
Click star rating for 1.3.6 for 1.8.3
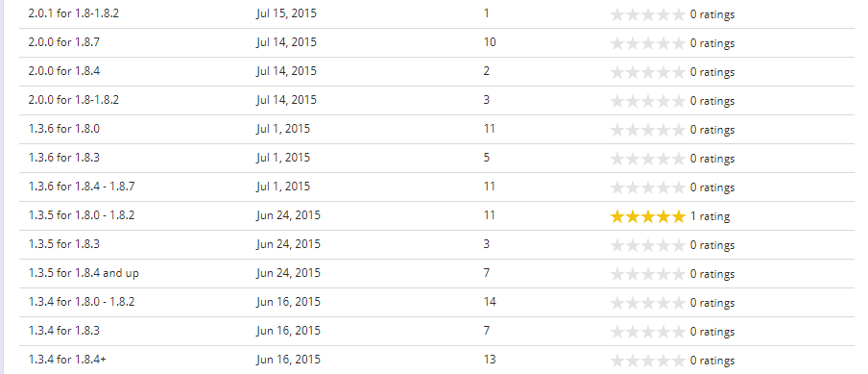click(x=648, y=159)
